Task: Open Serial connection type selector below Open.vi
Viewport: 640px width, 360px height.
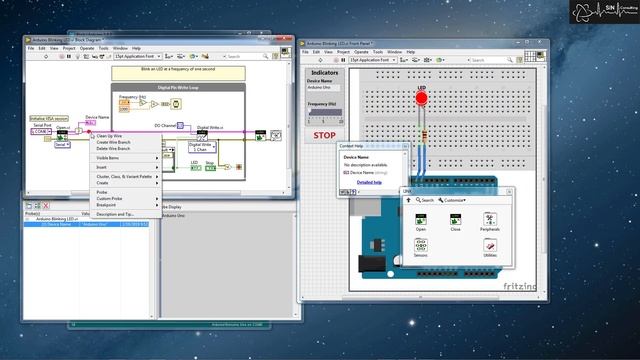Action: point(62,144)
